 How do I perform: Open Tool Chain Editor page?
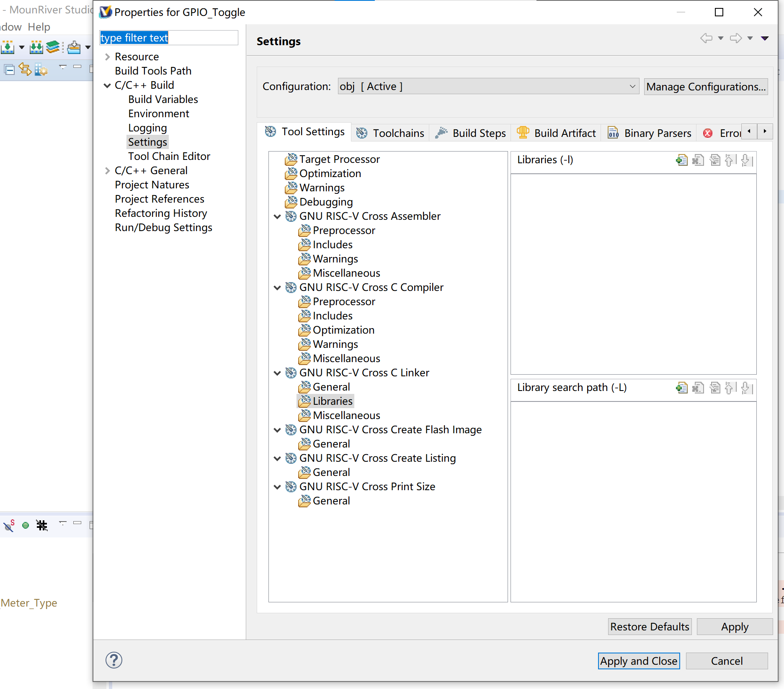pyautogui.click(x=169, y=157)
